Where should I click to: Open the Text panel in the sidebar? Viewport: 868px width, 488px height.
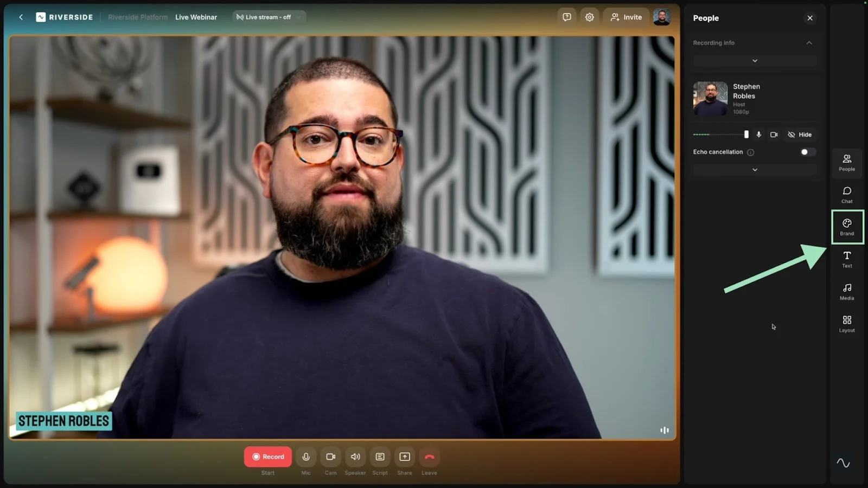(846, 259)
